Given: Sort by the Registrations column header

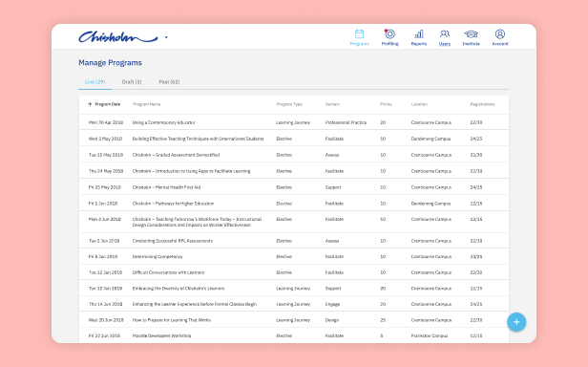Looking at the screenshot, I should click(482, 104).
